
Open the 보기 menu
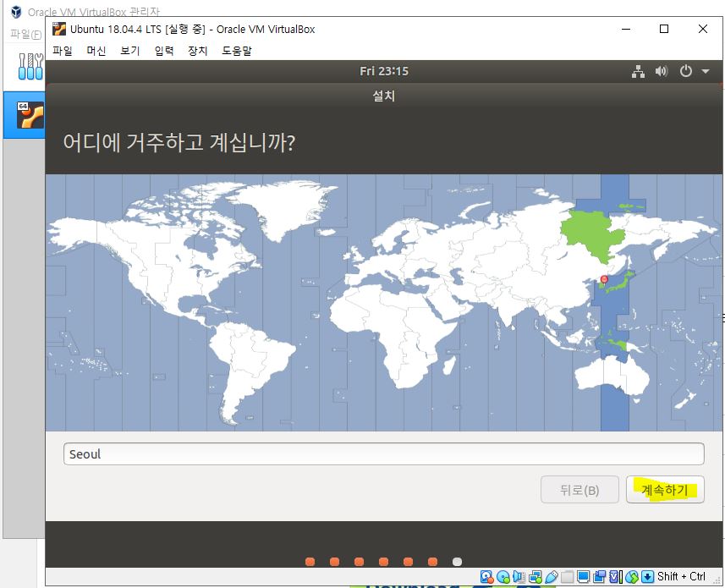click(x=130, y=51)
